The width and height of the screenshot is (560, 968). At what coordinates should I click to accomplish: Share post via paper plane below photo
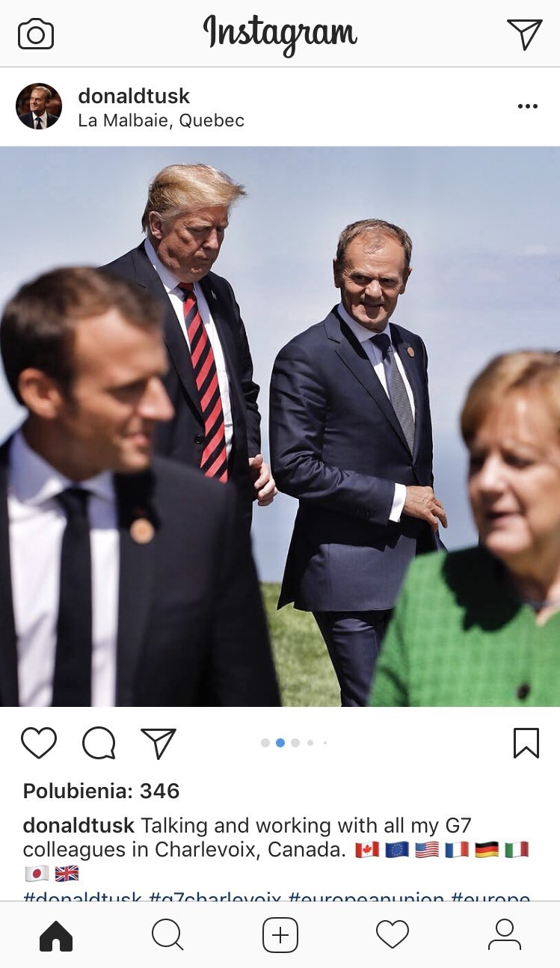click(x=159, y=743)
